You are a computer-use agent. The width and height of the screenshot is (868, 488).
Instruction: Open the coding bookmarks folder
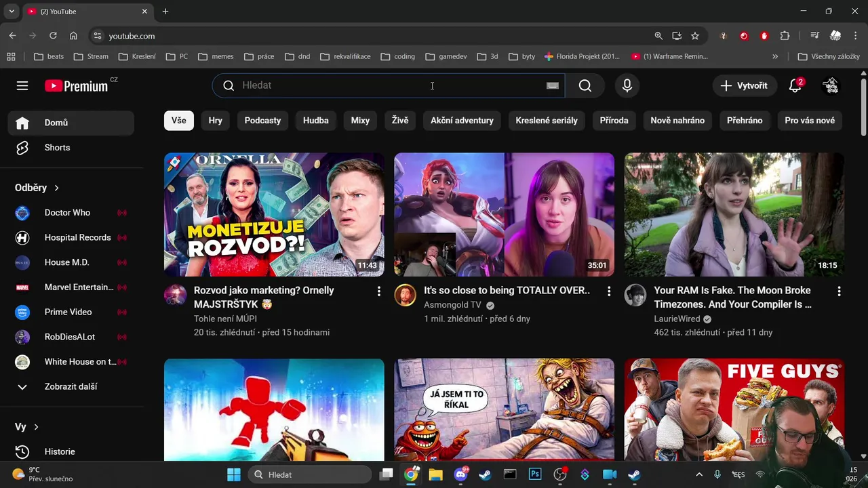(x=398, y=56)
